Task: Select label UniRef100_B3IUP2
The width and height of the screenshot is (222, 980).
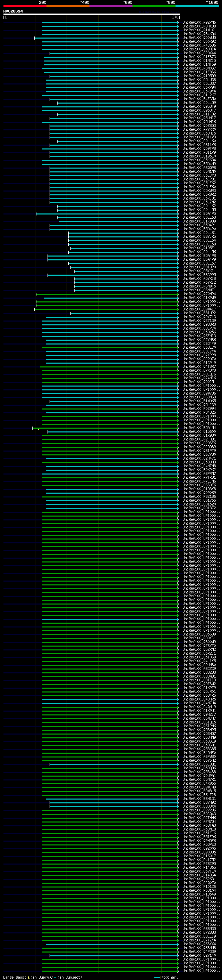Action: [199, 313]
